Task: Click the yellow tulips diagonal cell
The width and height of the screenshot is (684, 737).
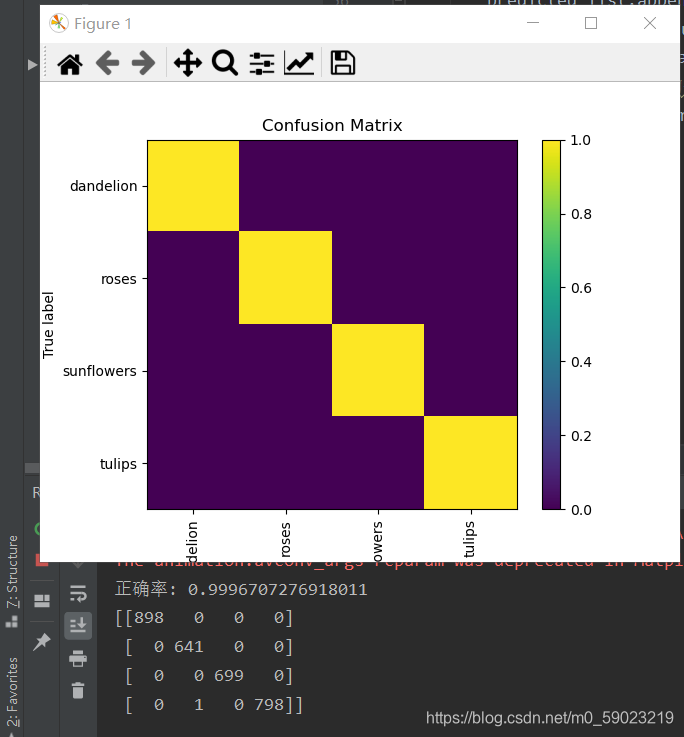Action: coord(471,462)
